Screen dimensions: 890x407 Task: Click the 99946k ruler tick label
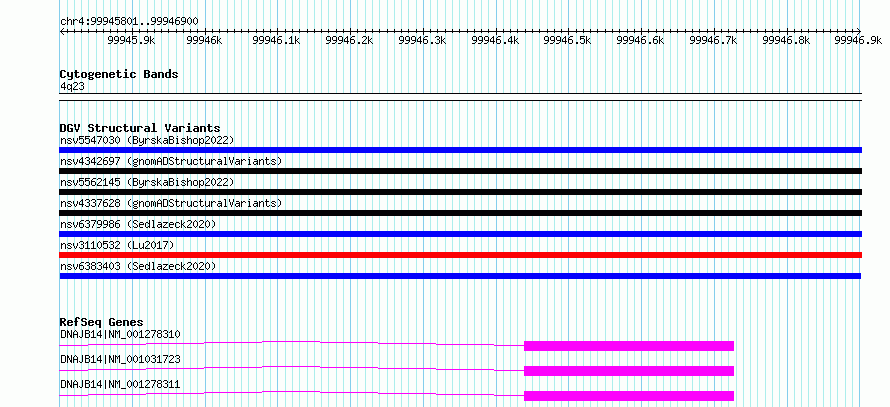tap(204, 40)
